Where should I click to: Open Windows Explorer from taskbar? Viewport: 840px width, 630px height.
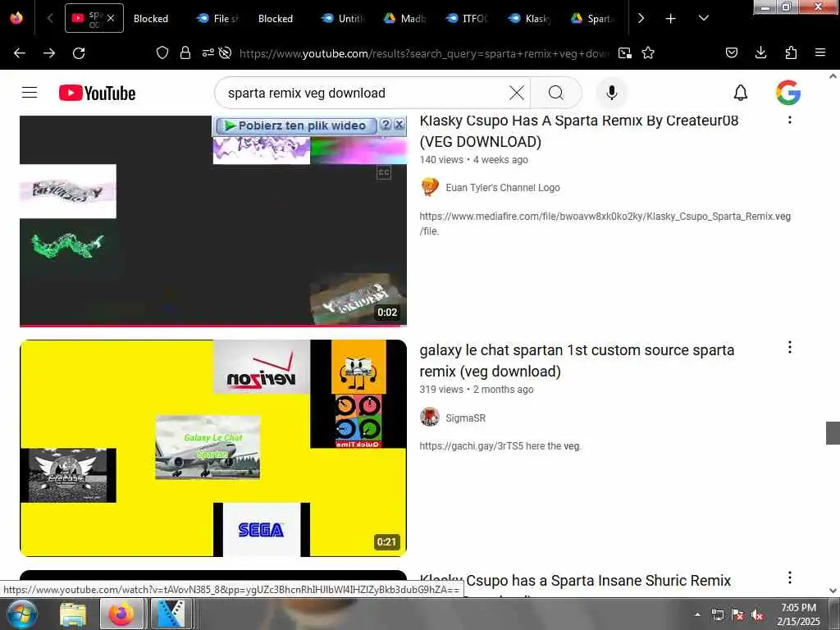pos(73,614)
